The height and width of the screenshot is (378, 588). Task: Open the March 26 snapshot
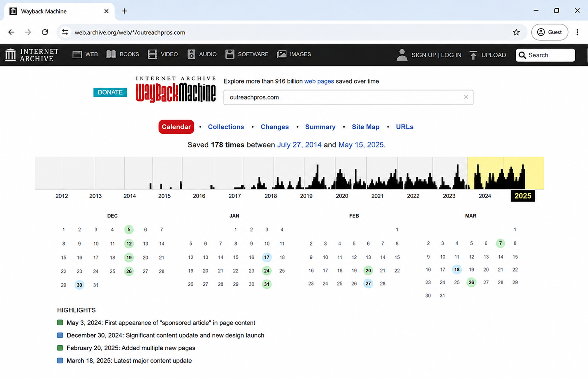coord(472,282)
